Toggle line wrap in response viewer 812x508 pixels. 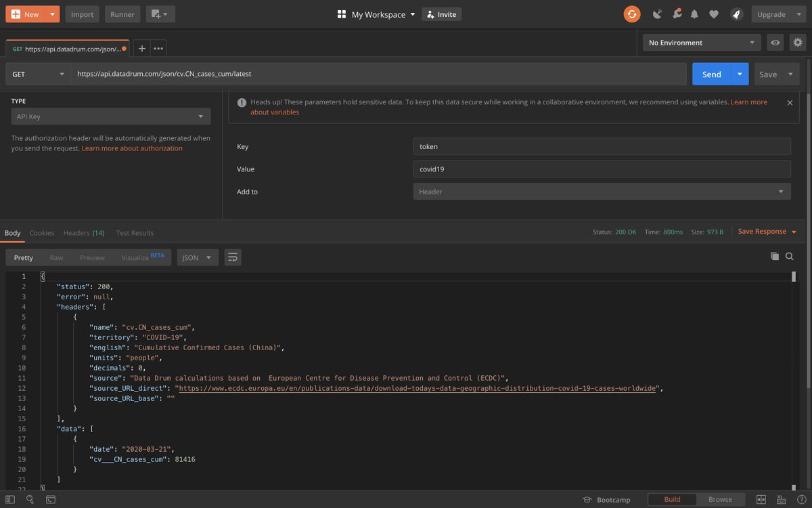(233, 257)
